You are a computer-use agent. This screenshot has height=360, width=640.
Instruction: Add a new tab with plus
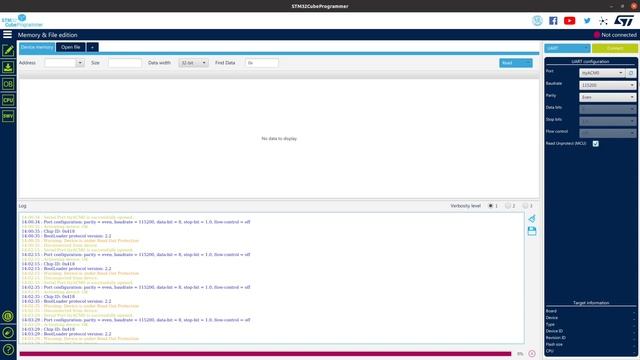tap(92, 47)
